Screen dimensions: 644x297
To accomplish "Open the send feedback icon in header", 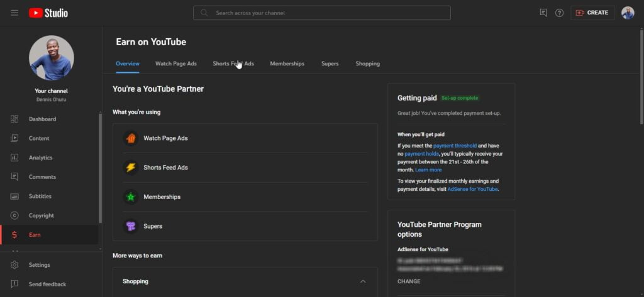I will [543, 13].
